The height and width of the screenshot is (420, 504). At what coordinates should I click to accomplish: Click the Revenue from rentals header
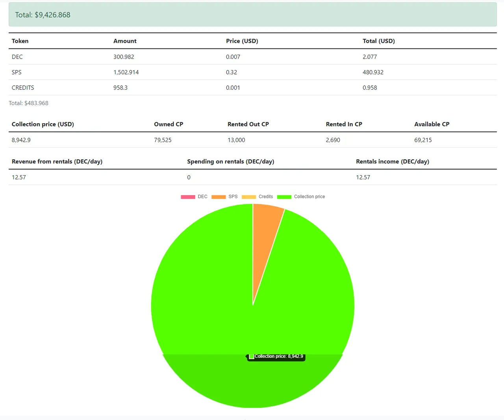point(57,161)
